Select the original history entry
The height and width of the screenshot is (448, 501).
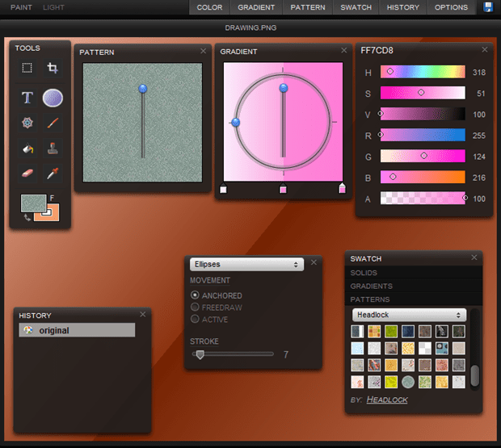coord(77,330)
